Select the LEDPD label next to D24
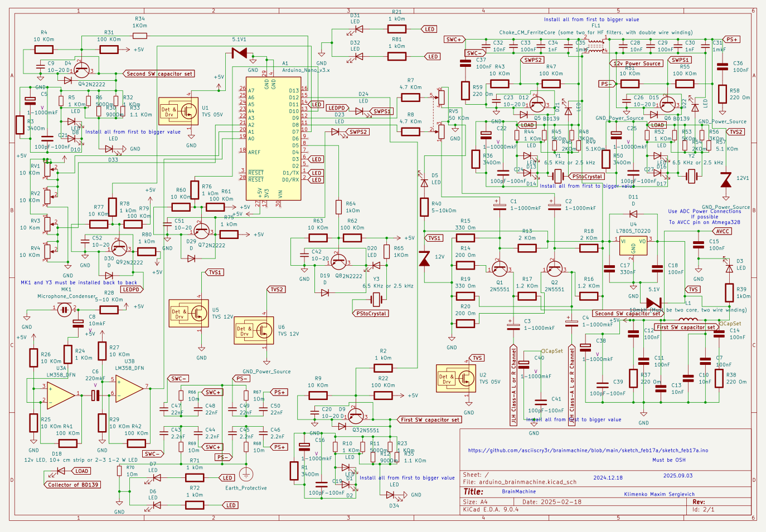This screenshot has width=766, height=532. (x=337, y=108)
